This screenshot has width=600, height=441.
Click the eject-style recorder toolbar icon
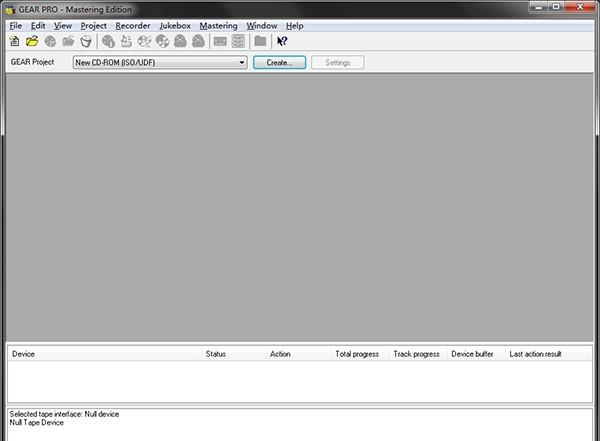pos(126,41)
